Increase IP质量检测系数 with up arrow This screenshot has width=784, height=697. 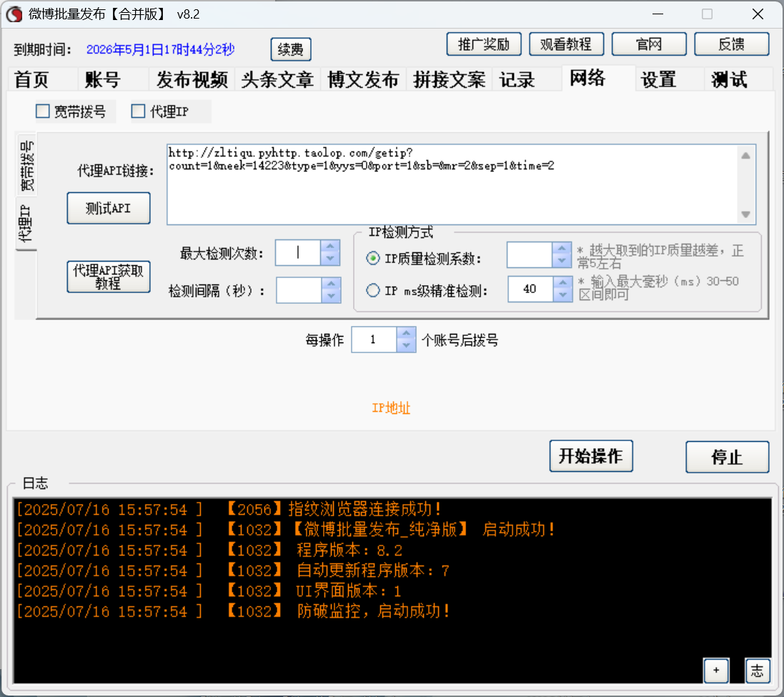[x=562, y=248]
